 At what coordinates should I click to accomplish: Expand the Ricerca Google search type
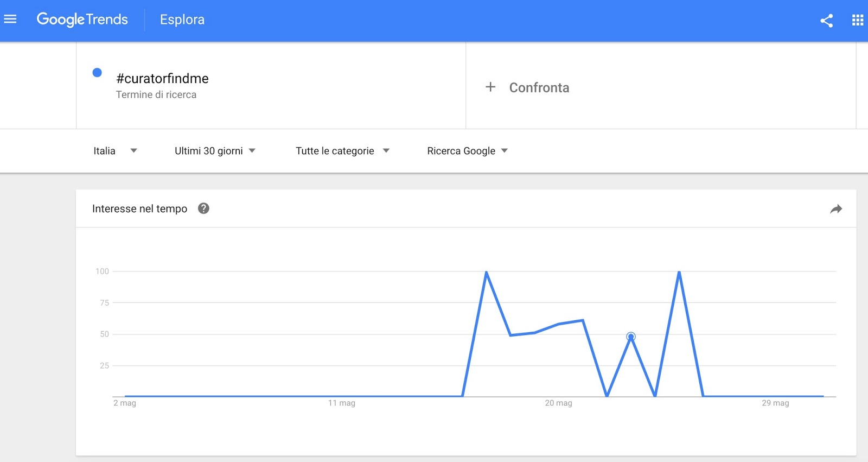click(x=467, y=151)
